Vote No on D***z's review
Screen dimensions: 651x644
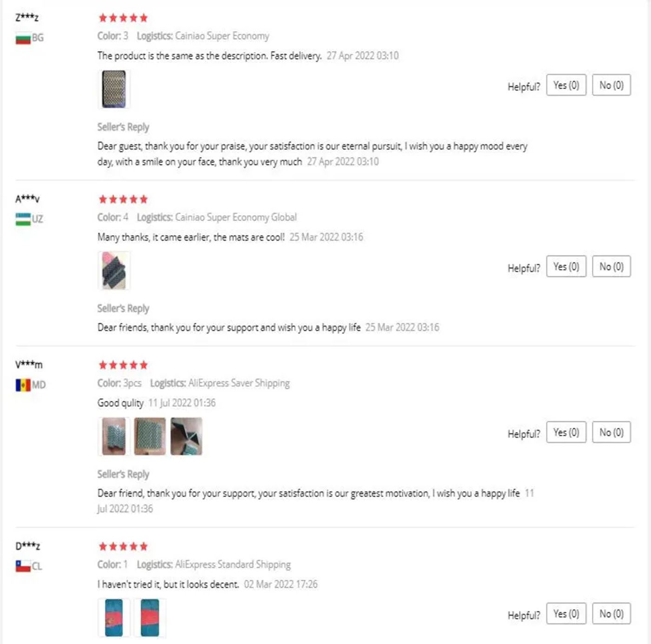611,614
